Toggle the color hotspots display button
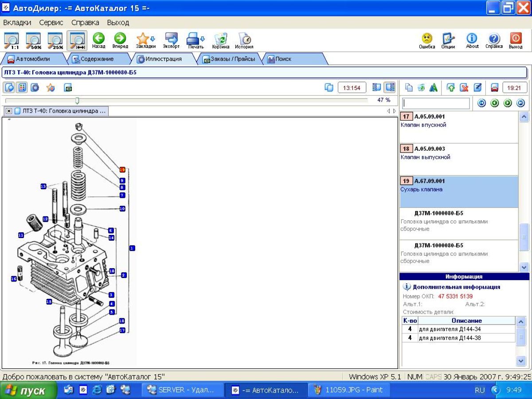The width and height of the screenshot is (532, 399). [22, 87]
